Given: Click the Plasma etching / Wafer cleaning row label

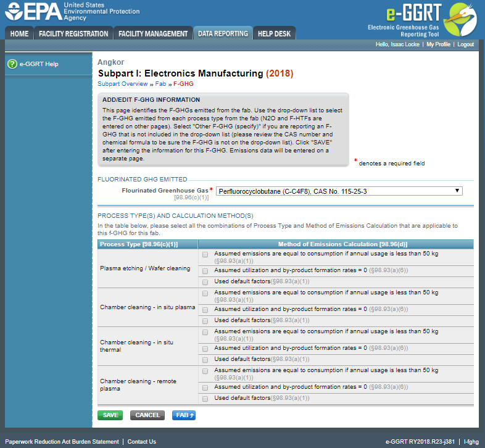Looking at the screenshot, I should [x=145, y=268].
